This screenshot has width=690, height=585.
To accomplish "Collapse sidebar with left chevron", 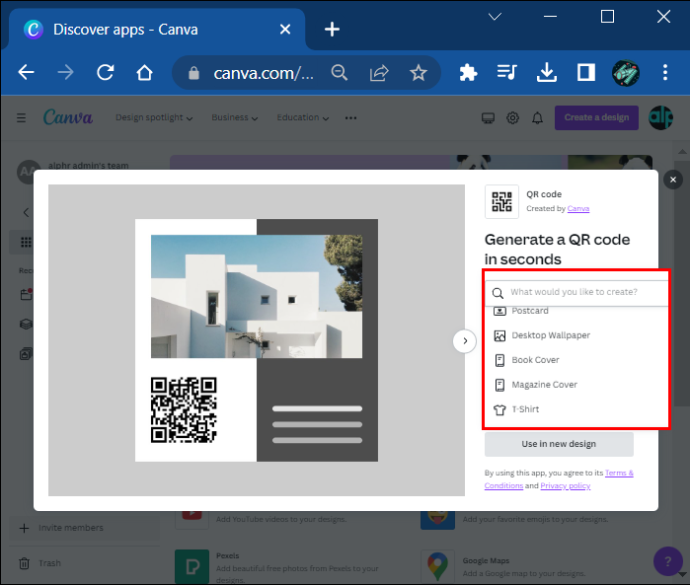I will tap(26, 213).
